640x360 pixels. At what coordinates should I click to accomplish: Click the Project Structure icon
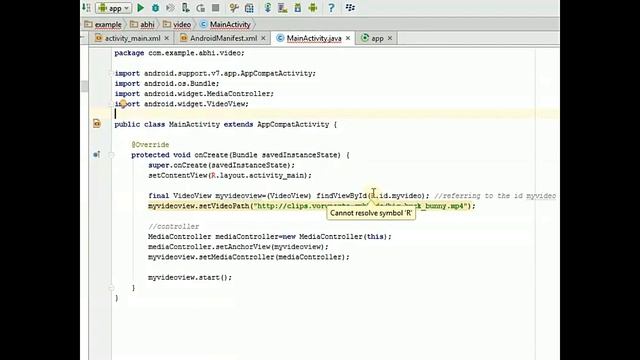pyautogui.click(x=249, y=8)
